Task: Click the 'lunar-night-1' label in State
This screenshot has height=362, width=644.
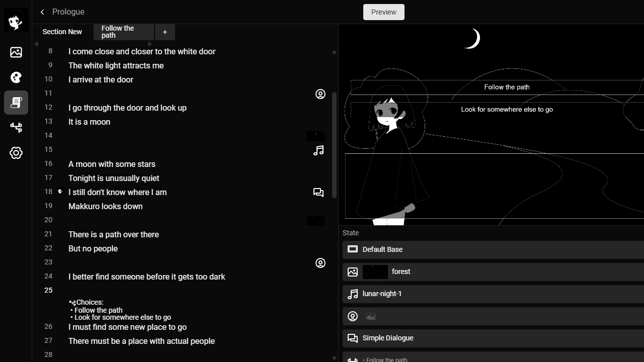Action: (x=382, y=294)
